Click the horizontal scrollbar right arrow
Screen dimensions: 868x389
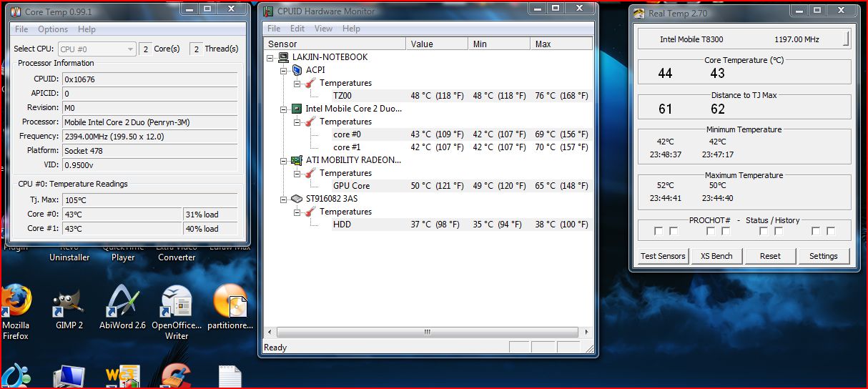click(x=585, y=333)
